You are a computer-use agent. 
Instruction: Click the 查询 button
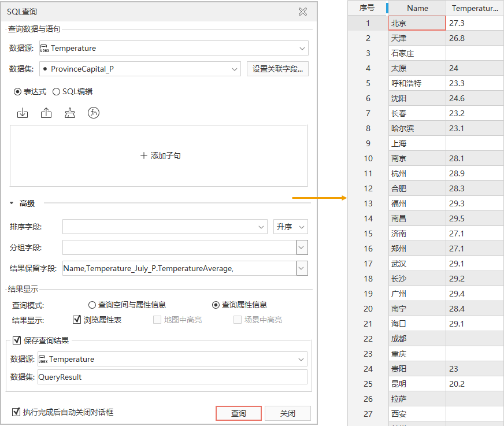point(238,413)
